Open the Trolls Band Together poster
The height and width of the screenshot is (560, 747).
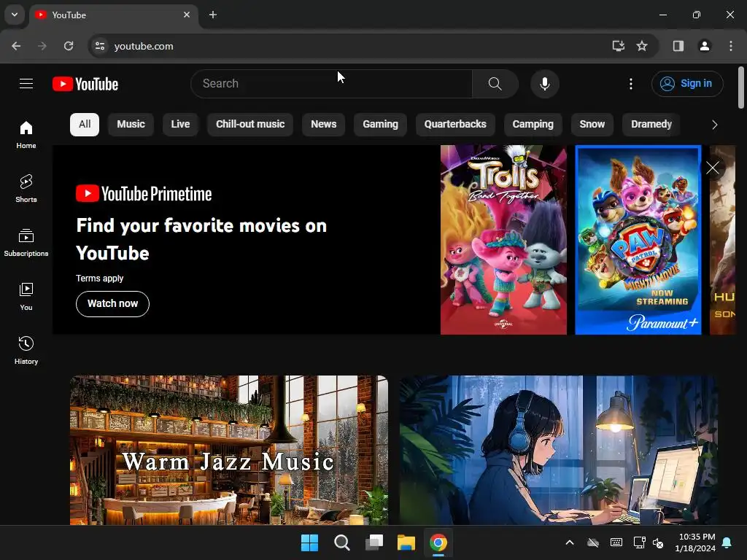coord(503,239)
